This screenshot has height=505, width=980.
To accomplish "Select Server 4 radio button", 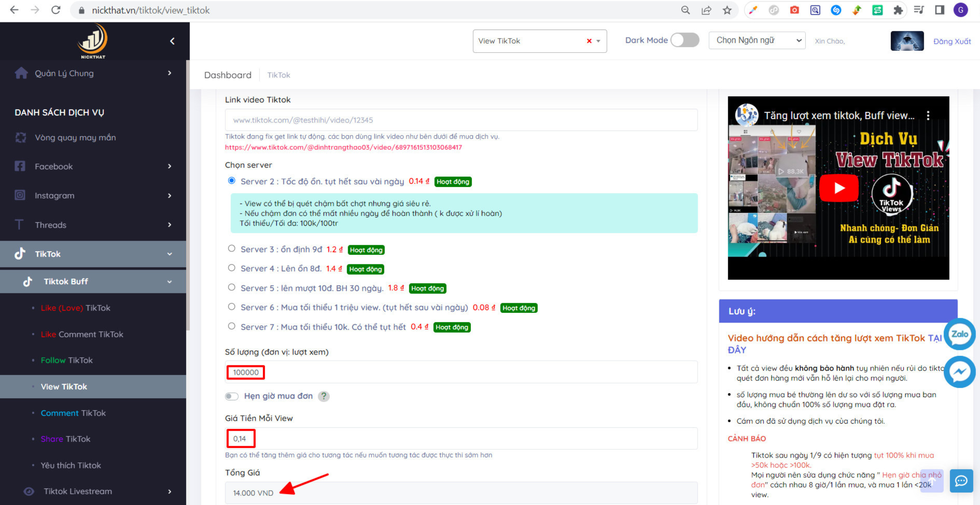I will 231,268.
